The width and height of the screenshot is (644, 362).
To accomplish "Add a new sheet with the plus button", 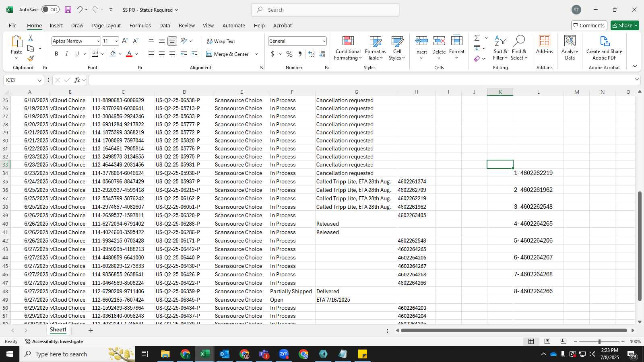I will click(91, 330).
